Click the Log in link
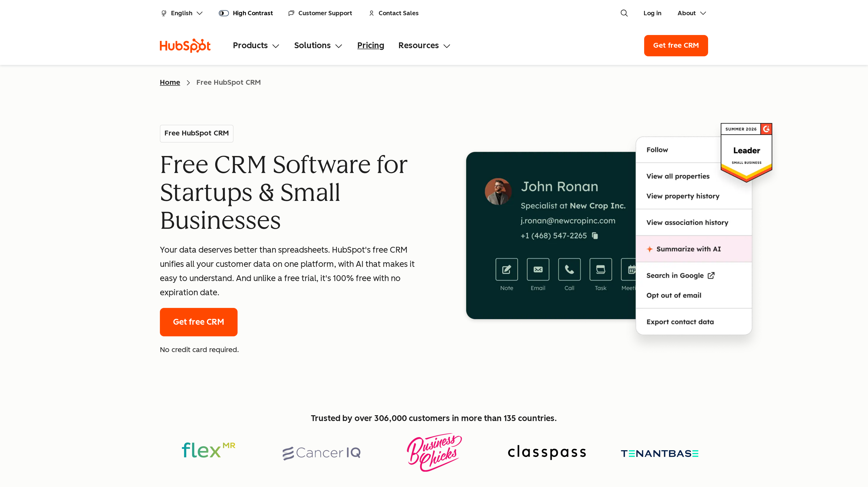Viewport: 868px width, 487px height. pyautogui.click(x=652, y=13)
